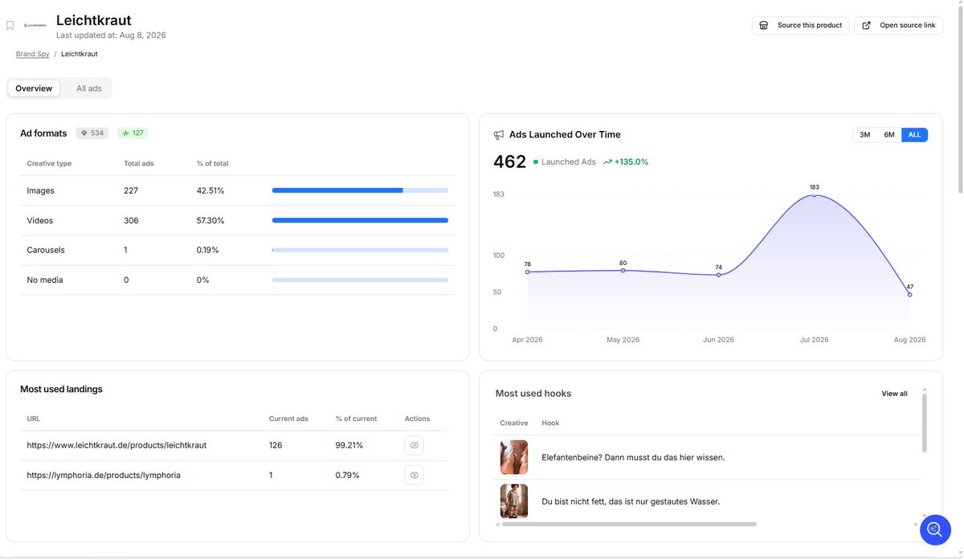Click the external link icon in Open source link
This screenshot has height=560, width=964.
866,26
